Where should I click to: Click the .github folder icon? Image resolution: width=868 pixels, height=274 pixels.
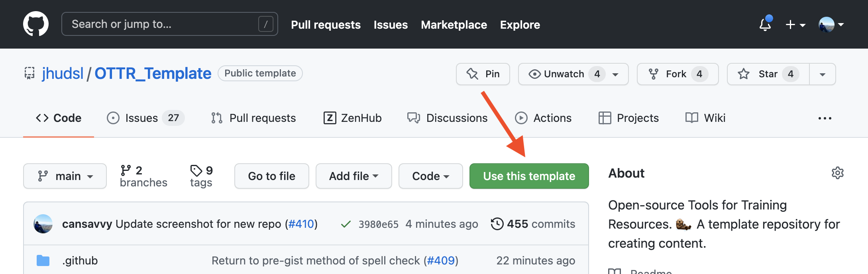(43, 260)
